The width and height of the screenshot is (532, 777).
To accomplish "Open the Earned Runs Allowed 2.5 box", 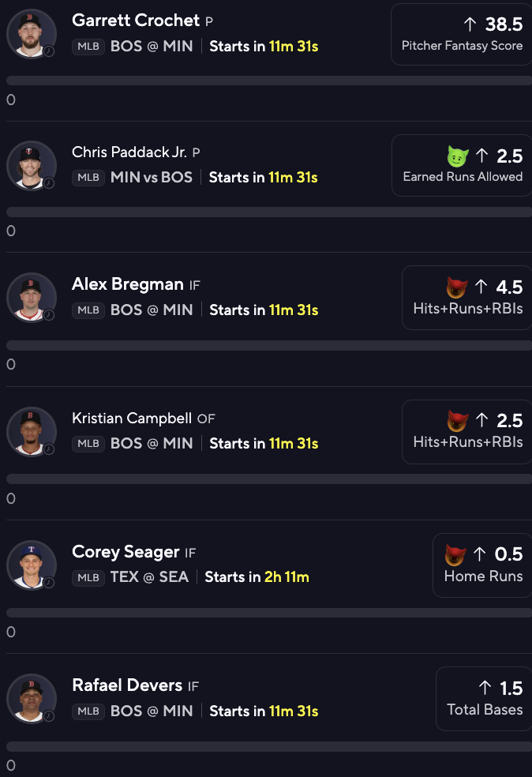I will point(462,166).
